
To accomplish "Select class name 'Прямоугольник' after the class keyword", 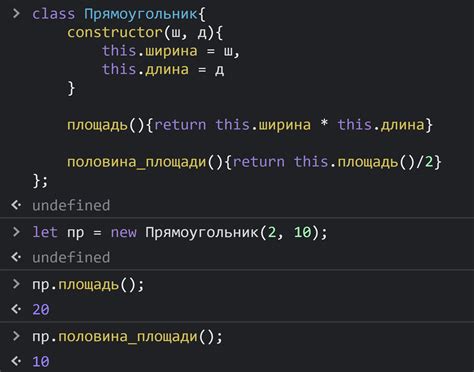I will (141, 14).
